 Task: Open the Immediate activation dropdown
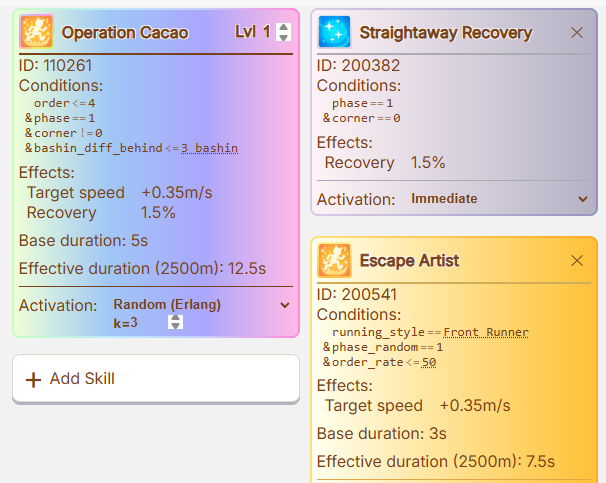pos(499,199)
